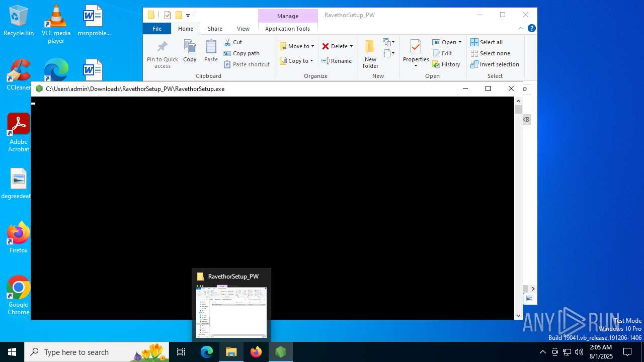Click Task View icon in taskbar
The height and width of the screenshot is (362, 644).
182,352
